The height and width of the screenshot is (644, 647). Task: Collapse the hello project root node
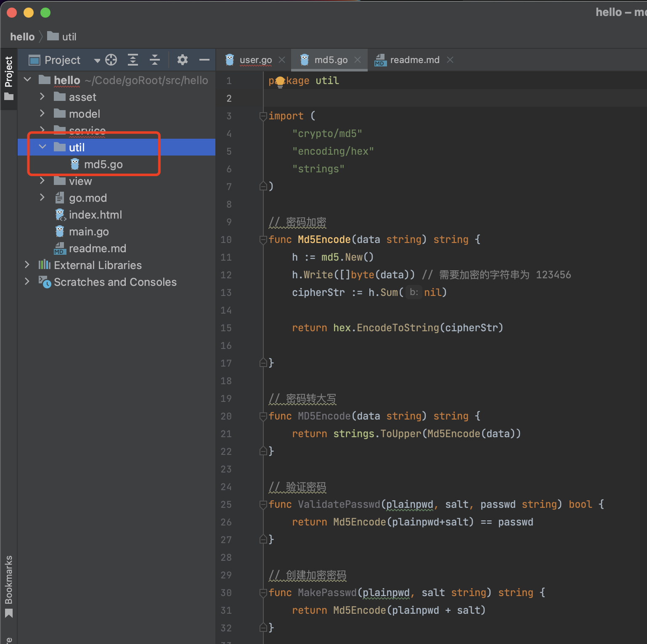click(x=28, y=79)
